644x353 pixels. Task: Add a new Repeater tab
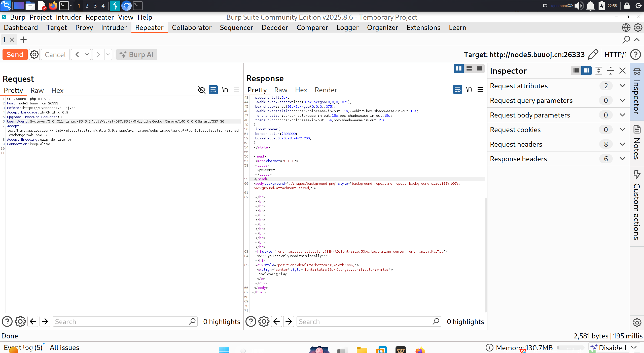[x=23, y=40]
